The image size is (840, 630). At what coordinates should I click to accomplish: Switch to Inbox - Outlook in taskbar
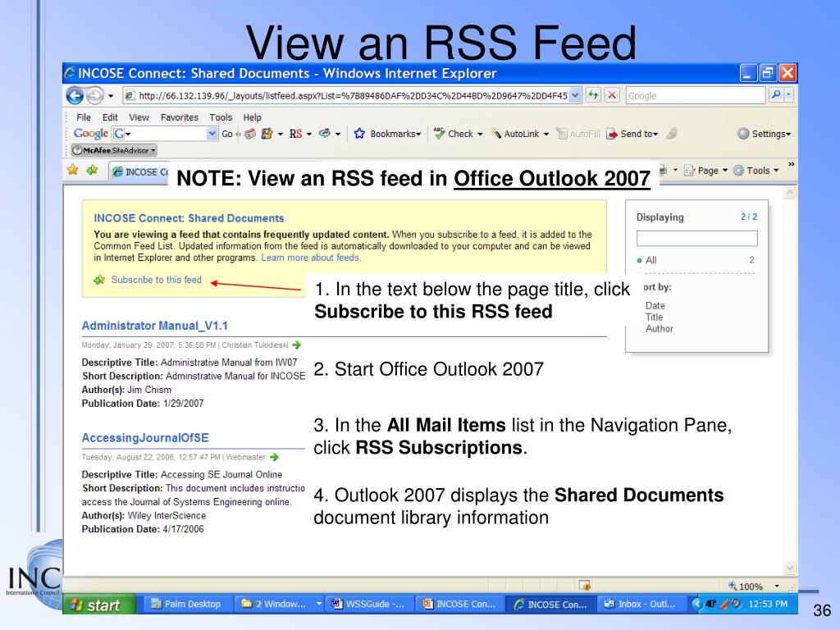tap(641, 605)
